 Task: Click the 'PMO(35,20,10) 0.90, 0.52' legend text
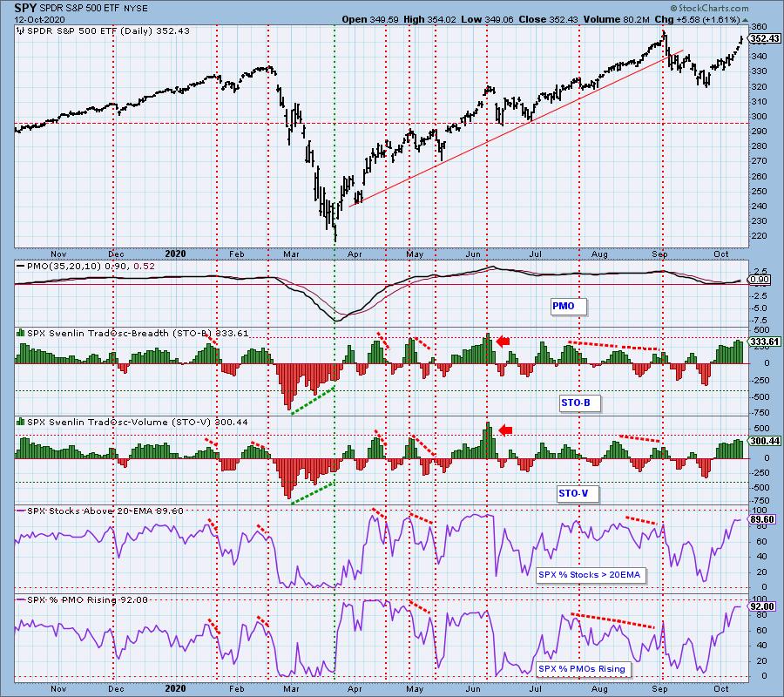[x=91, y=267]
